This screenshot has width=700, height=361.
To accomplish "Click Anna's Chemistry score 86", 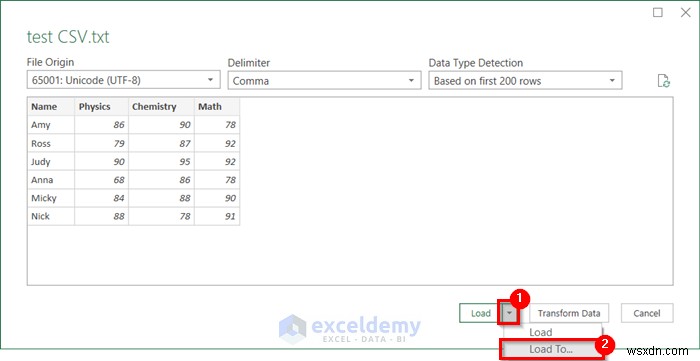I will pos(161,180).
